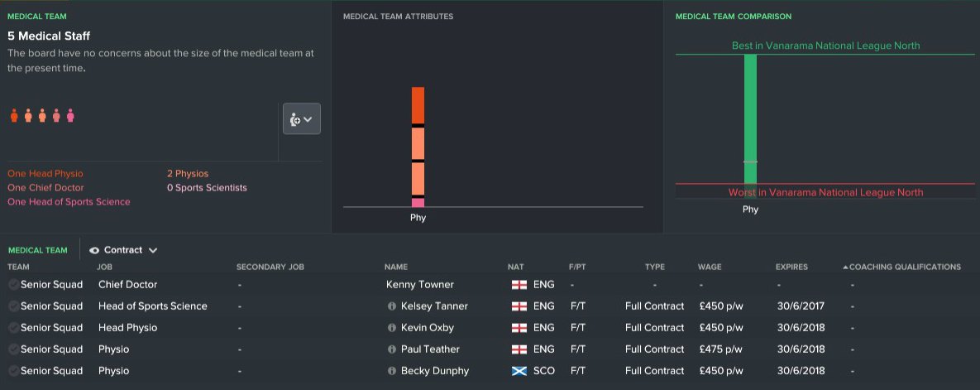Click the info icon beside Kelsey Tanner

pyautogui.click(x=392, y=306)
